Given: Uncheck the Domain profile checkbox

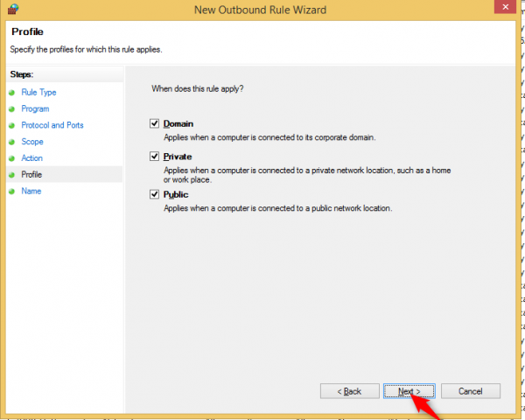Looking at the screenshot, I should (156, 124).
